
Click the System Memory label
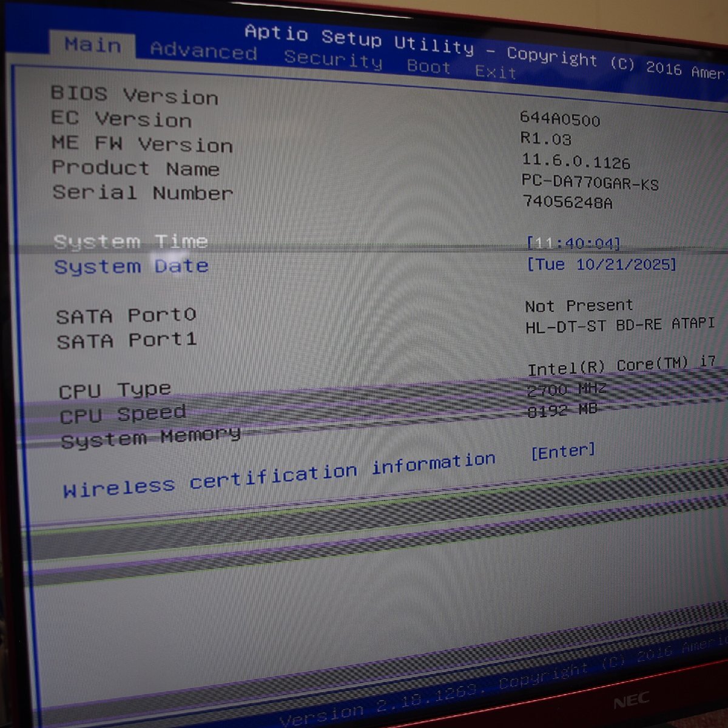[150, 437]
